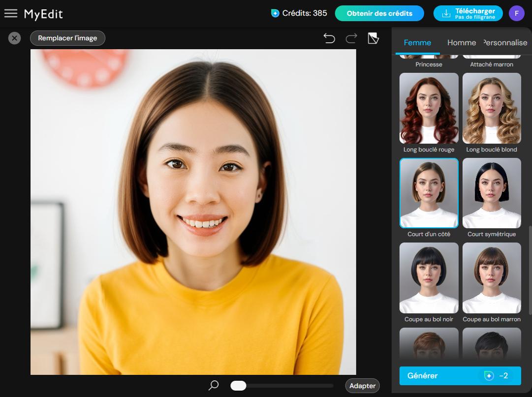Click the Obtenir des crédits button
Screen dimensions: 532x397
pos(379,14)
